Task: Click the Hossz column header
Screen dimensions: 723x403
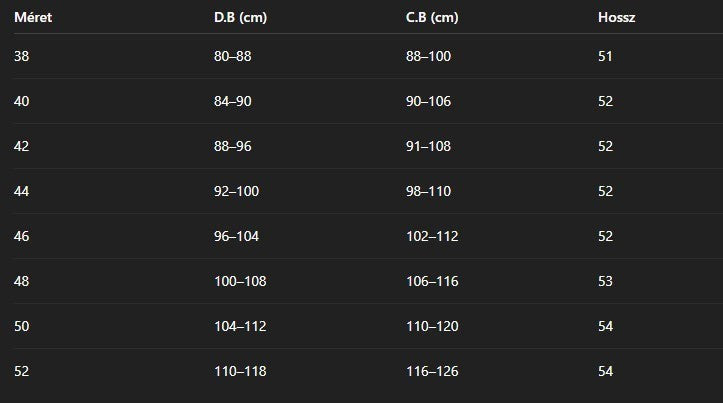Action: (616, 18)
